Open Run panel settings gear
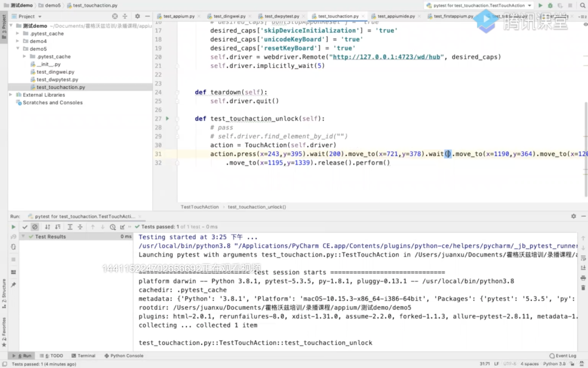The height and width of the screenshot is (368, 588). coord(573,216)
